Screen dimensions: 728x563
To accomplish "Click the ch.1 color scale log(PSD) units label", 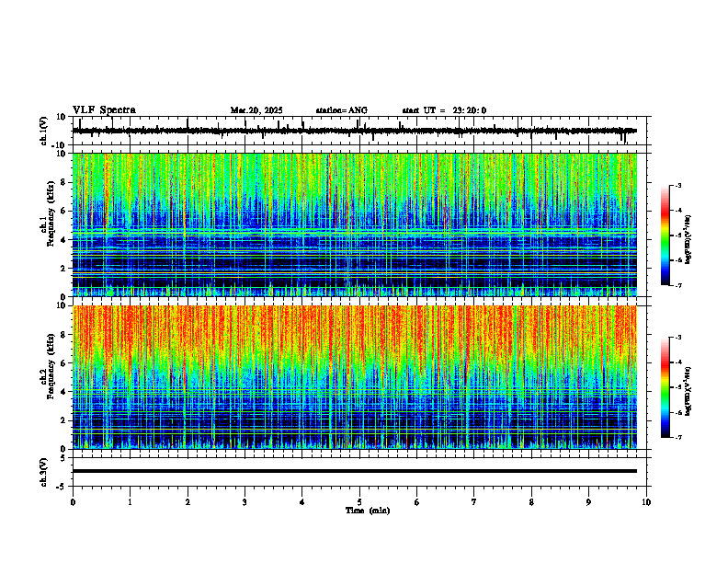I will (x=688, y=239).
